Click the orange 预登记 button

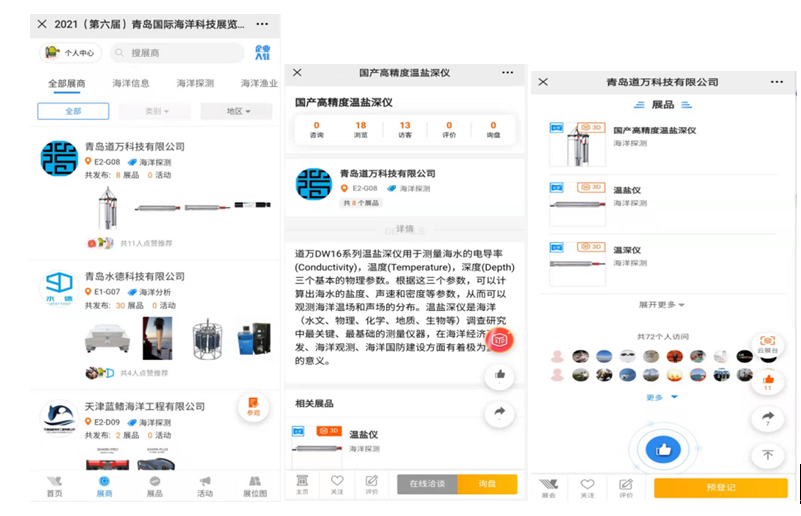pyautogui.click(x=720, y=487)
